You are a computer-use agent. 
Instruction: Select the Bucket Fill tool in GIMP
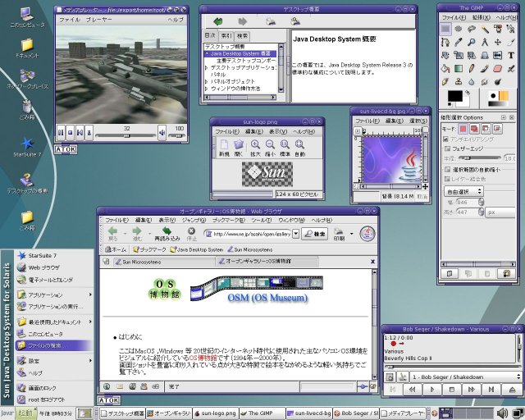445,69
